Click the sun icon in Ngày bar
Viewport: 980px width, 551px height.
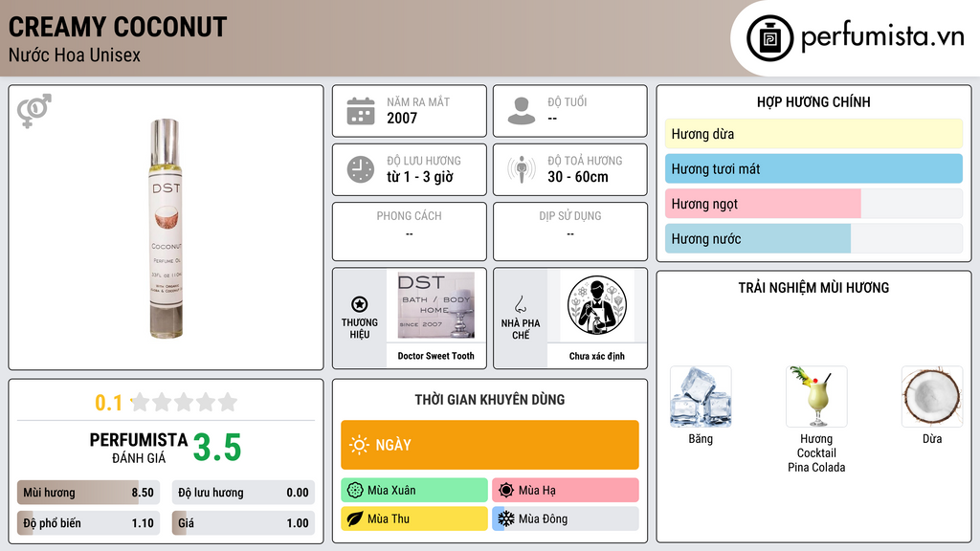360,445
